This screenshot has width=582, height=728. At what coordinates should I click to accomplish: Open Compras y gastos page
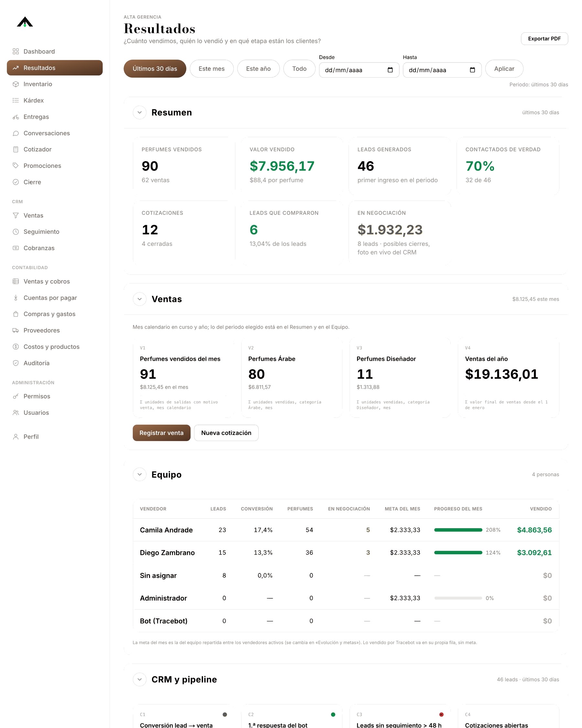tap(55, 314)
